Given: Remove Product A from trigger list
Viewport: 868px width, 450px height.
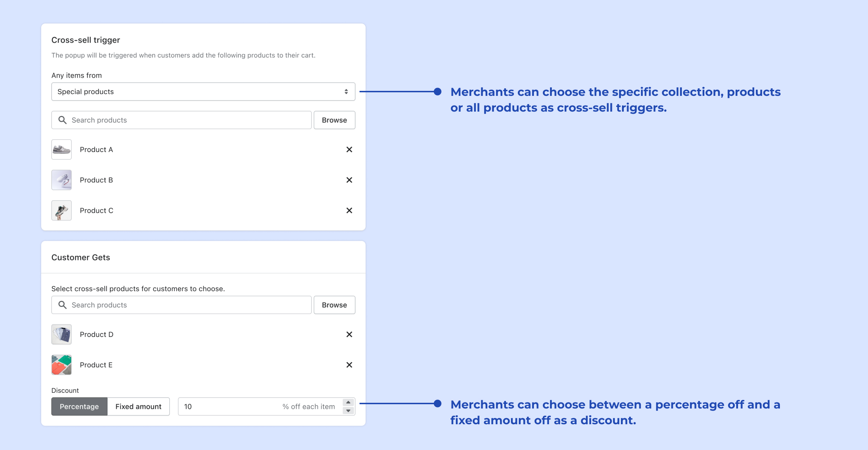Looking at the screenshot, I should point(349,150).
